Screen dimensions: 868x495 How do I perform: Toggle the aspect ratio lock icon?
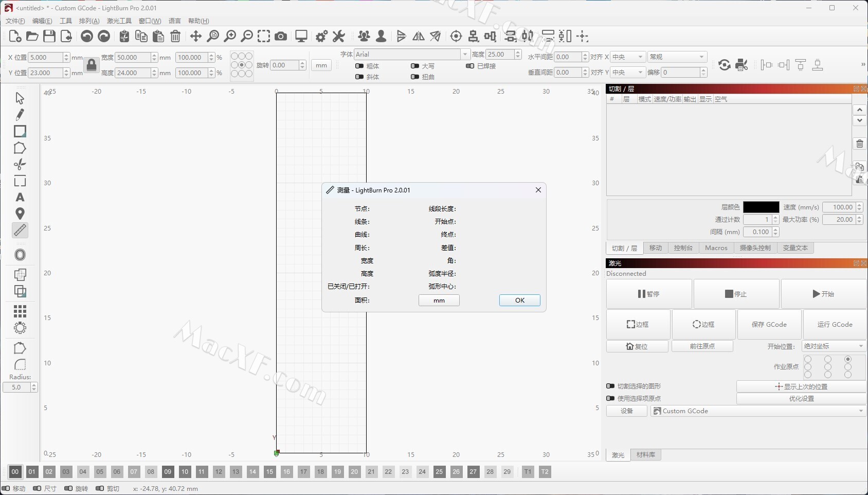click(92, 65)
